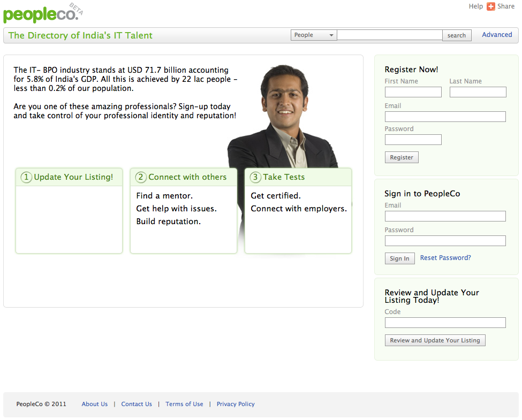Viewport: 522px width, 420px height.
Task: Click the Get certified. text
Action: (276, 196)
